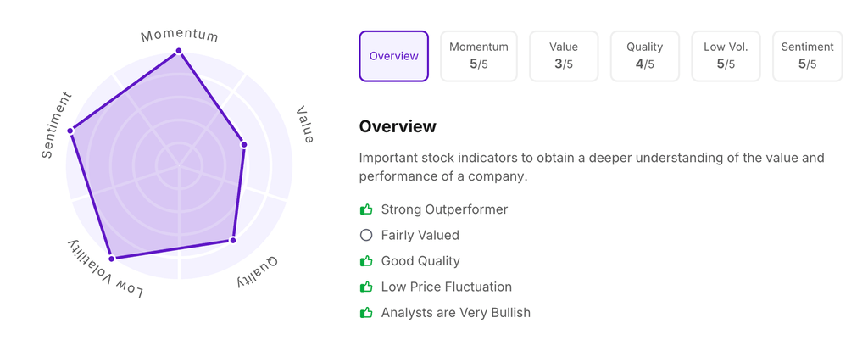This screenshot has width=868, height=340.
Task: Click the Analysts are Very Bullish text
Action: (x=455, y=313)
